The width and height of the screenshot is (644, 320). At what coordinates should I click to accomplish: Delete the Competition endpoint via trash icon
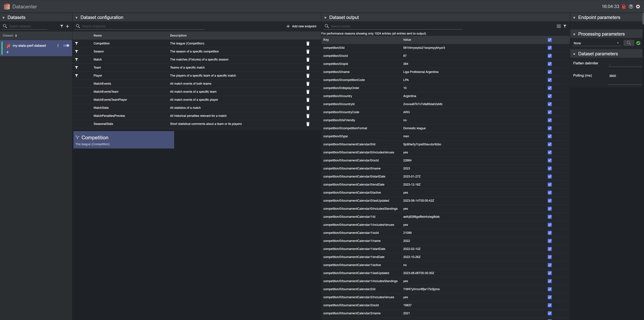coord(308,43)
